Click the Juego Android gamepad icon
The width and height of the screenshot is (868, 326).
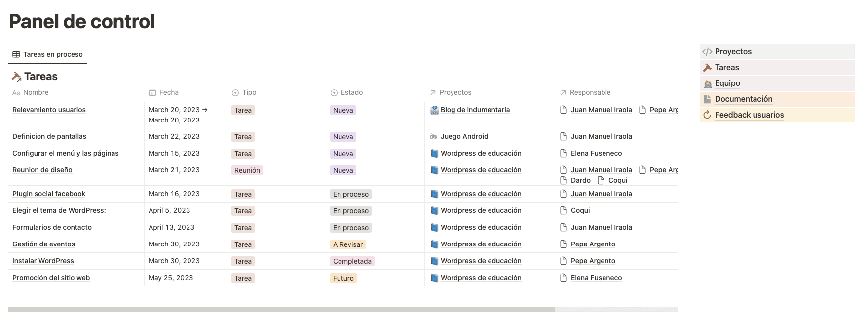[x=434, y=137]
